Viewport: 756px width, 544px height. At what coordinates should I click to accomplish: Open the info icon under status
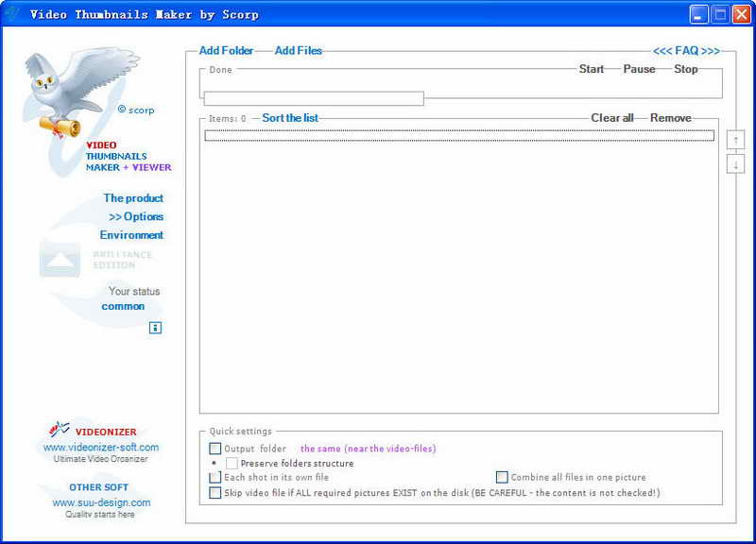(155, 328)
